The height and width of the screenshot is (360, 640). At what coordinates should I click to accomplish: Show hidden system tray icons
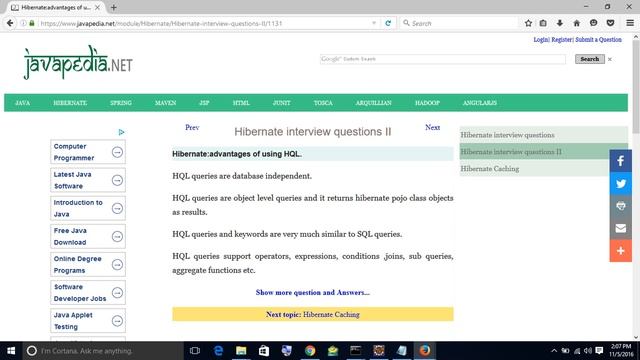554,351
